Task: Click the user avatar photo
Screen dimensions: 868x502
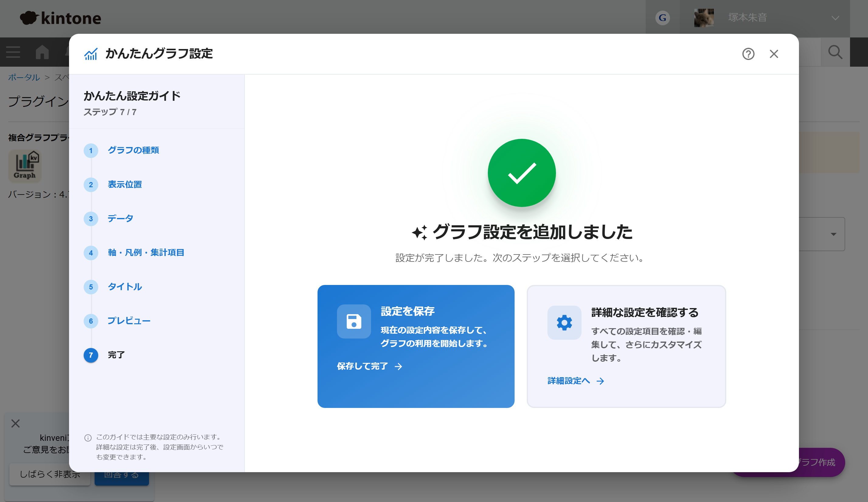Action: pos(704,18)
